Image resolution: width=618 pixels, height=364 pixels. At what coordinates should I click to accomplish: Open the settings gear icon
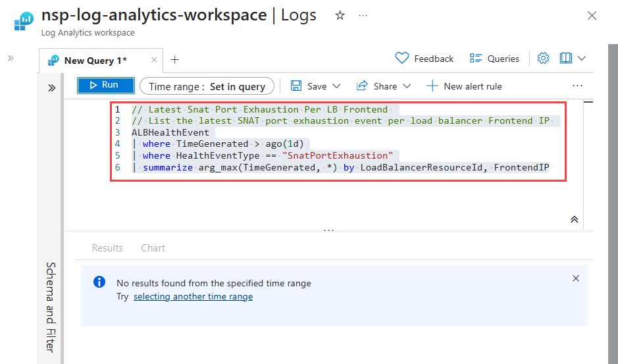[x=543, y=59]
